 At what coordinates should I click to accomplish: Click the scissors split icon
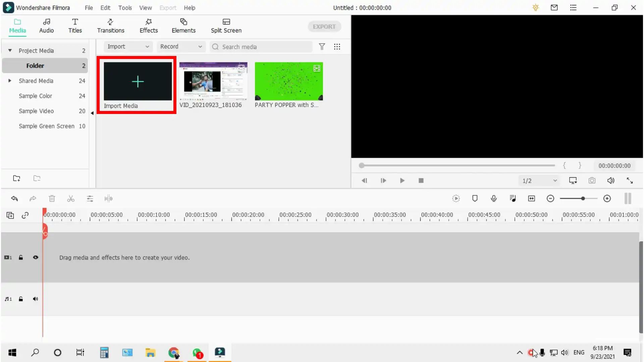(71, 199)
